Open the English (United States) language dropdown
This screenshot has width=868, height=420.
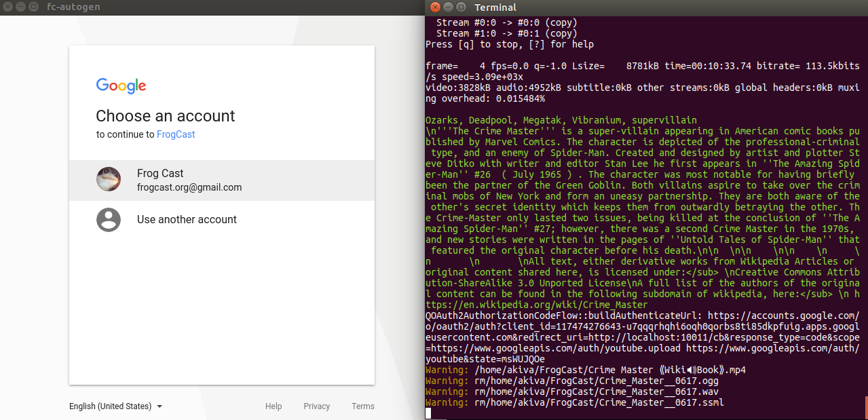click(x=115, y=406)
